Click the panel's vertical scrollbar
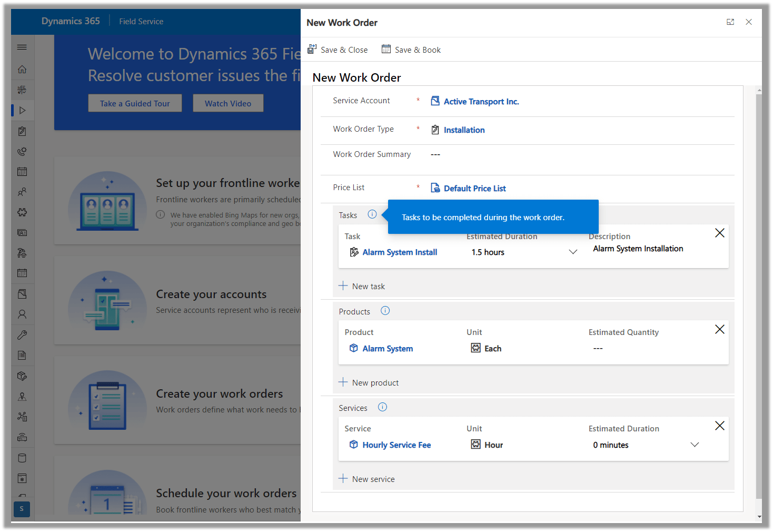773x532 pixels. click(759, 296)
